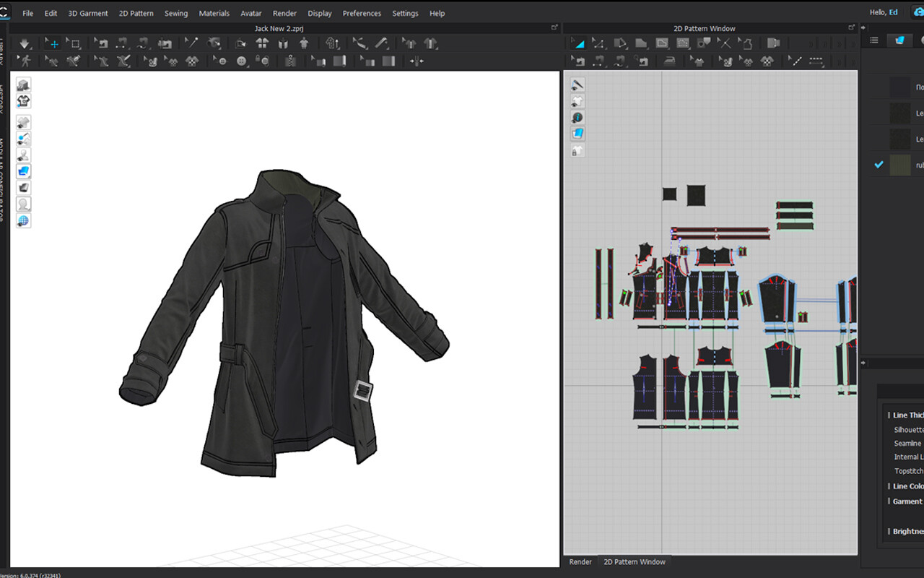Open the Sewing menu
Image resolution: width=924 pixels, height=578 pixels.
point(175,13)
